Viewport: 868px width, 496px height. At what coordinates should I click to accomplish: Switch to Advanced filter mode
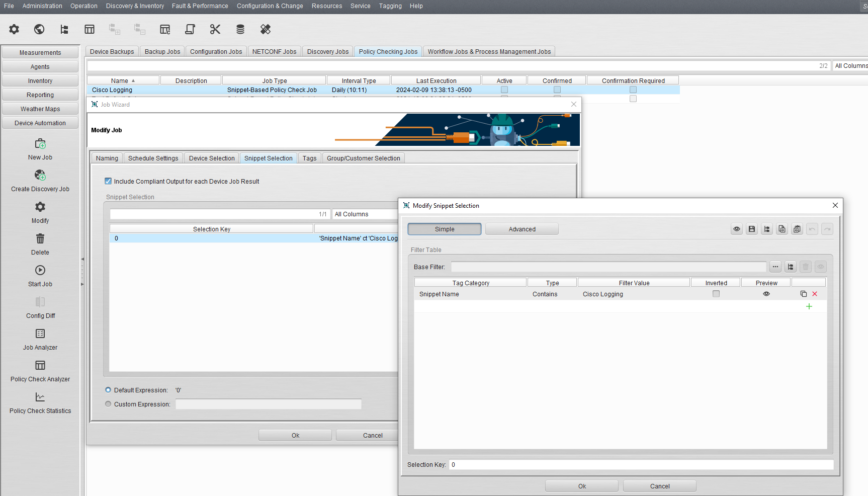click(522, 229)
